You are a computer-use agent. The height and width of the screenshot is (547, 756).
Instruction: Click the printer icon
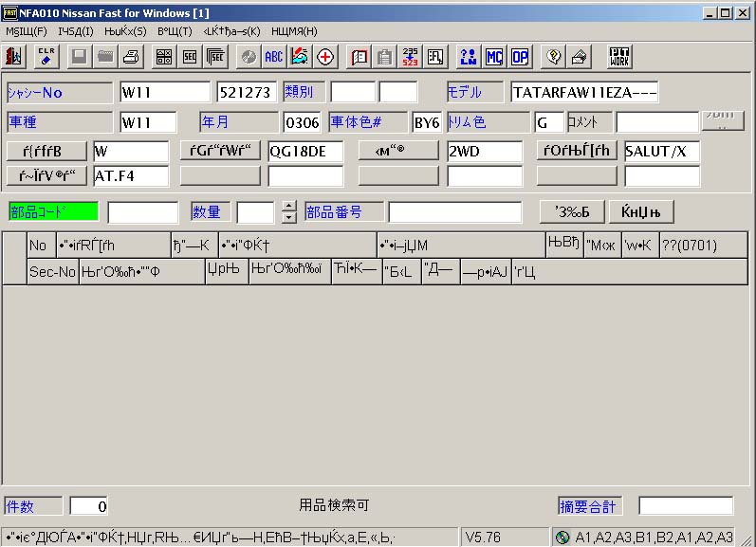pyautogui.click(x=131, y=57)
